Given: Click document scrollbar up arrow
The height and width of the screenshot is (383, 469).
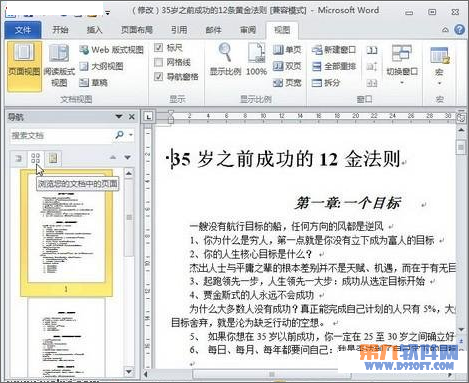Looking at the screenshot, I should coord(461,130).
